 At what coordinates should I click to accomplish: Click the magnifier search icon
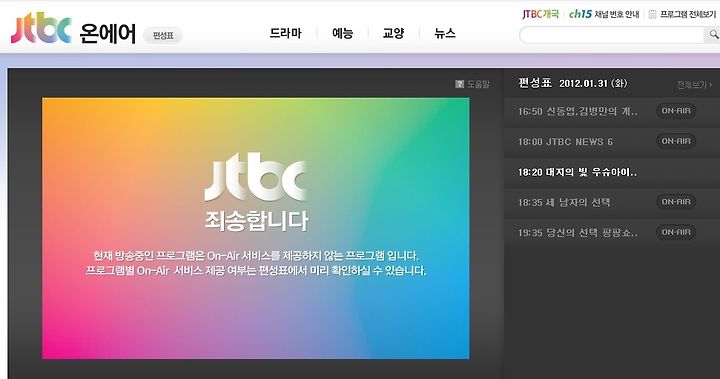pyautogui.click(x=713, y=34)
